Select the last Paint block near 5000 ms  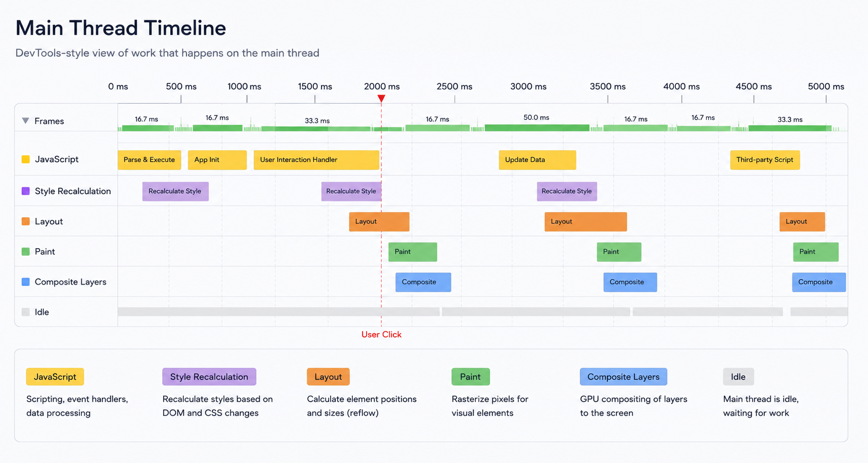816,252
